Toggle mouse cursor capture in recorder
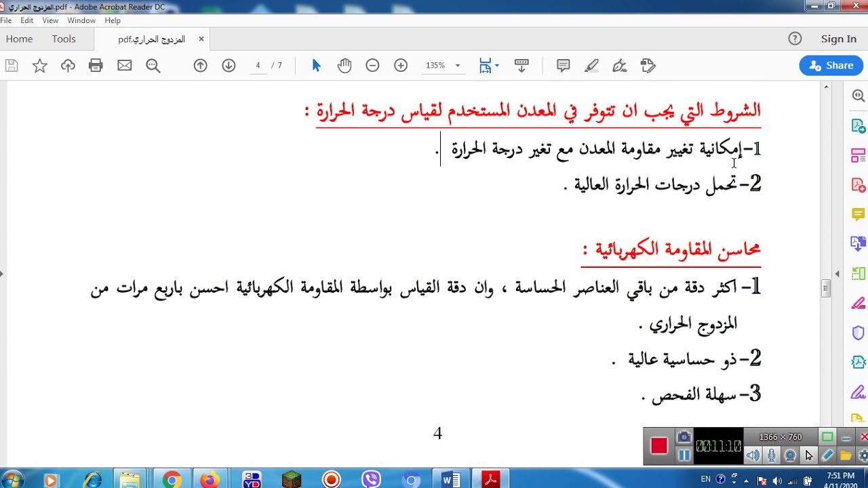The width and height of the screenshot is (868, 488). click(x=808, y=455)
